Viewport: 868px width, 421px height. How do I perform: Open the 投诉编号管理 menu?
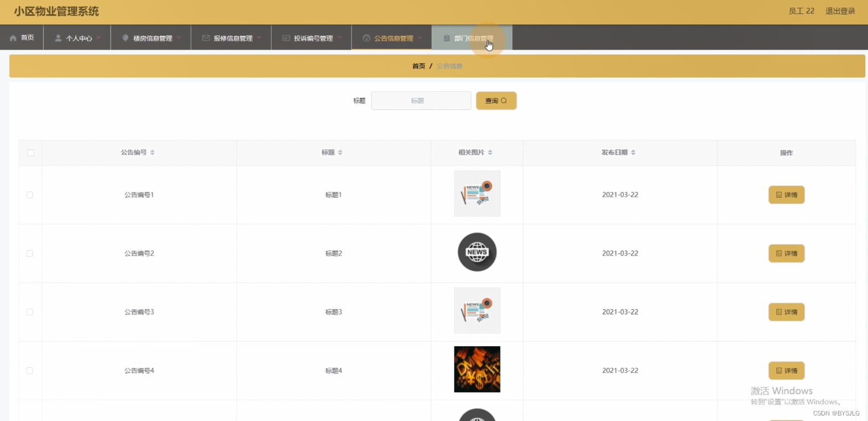point(312,38)
